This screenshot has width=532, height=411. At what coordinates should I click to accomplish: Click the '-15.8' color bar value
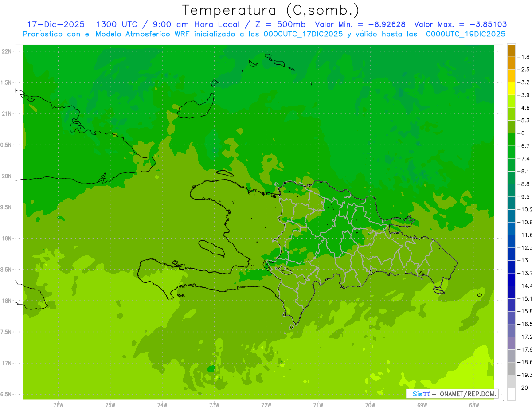[525, 311]
